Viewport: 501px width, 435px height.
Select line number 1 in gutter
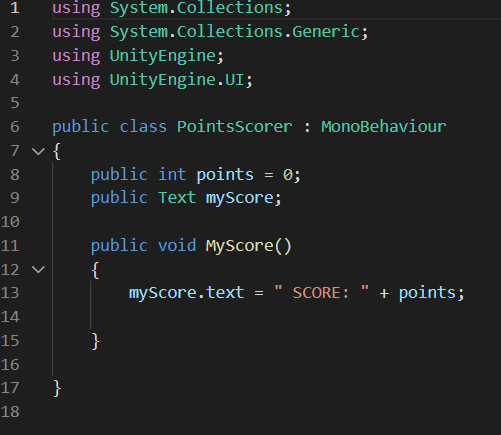[x=15, y=8]
